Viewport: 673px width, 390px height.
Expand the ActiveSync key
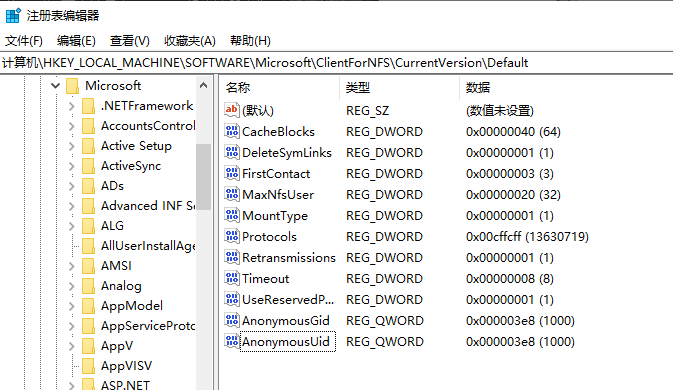(x=72, y=166)
